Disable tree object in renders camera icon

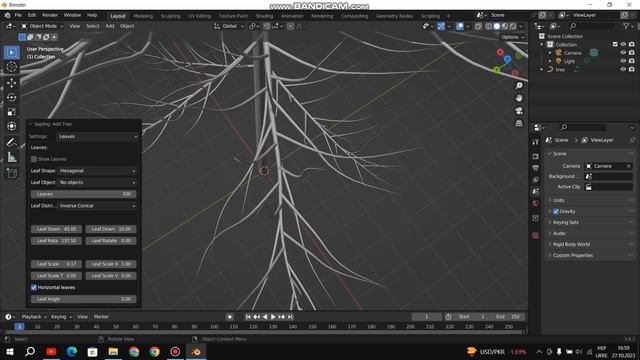coord(631,69)
